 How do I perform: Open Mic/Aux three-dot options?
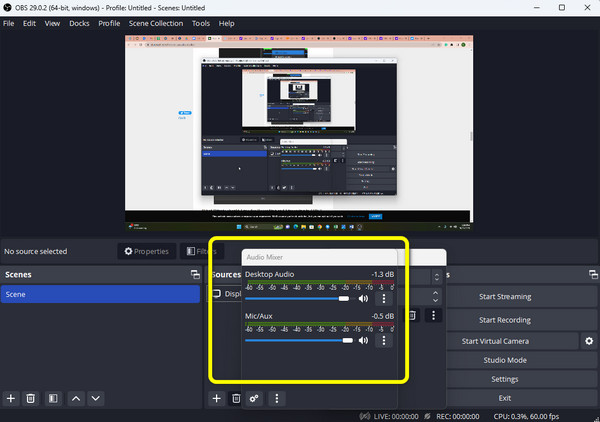(384, 340)
